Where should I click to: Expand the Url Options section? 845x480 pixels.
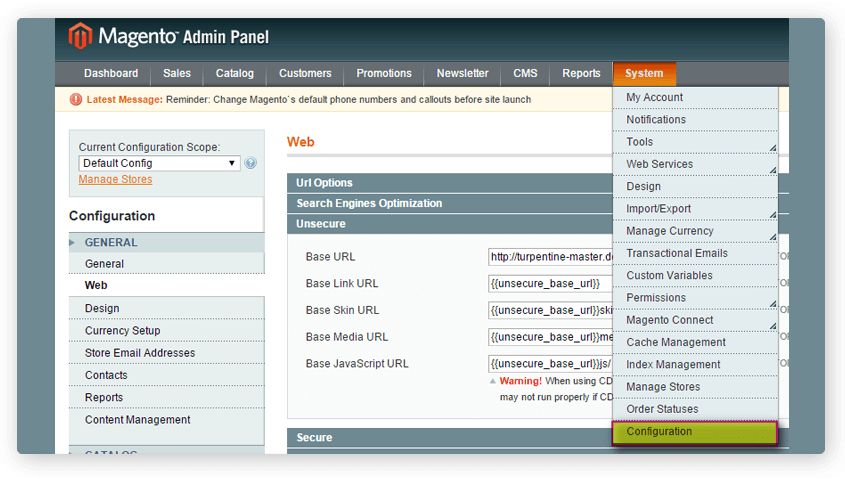[x=450, y=183]
